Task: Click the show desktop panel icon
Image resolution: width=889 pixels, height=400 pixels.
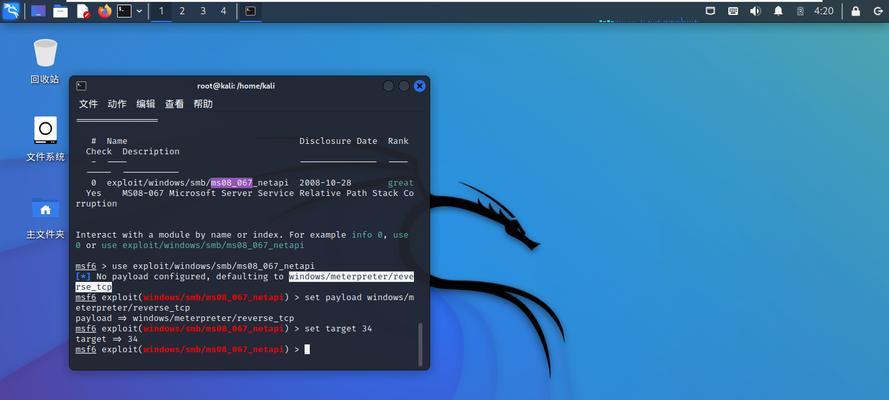Action: click(38, 11)
